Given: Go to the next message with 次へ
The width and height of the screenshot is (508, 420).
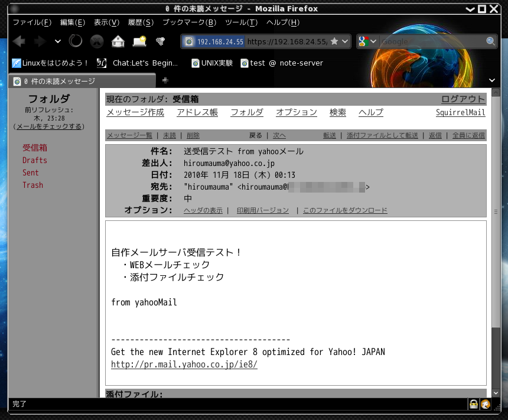Looking at the screenshot, I should pyautogui.click(x=279, y=135).
